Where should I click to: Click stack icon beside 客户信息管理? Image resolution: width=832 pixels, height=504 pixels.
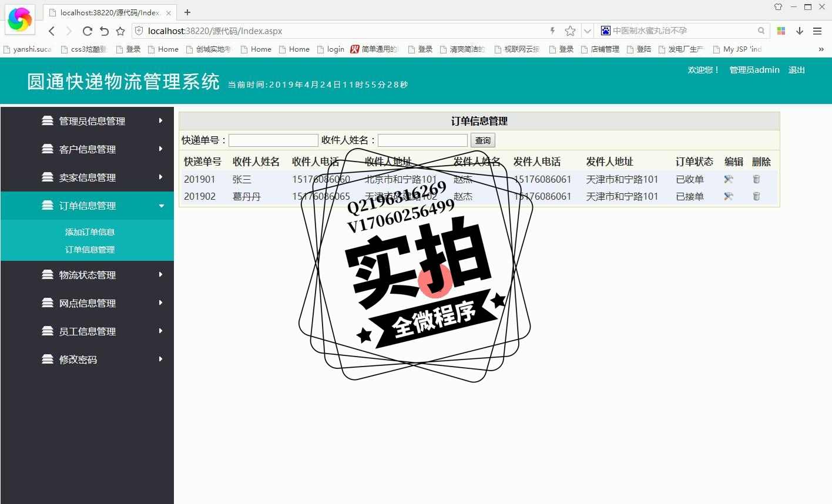(48, 149)
